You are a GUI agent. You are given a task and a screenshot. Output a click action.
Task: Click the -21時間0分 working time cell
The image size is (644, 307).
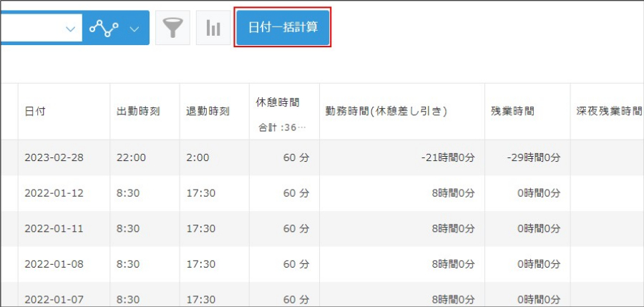tap(448, 158)
